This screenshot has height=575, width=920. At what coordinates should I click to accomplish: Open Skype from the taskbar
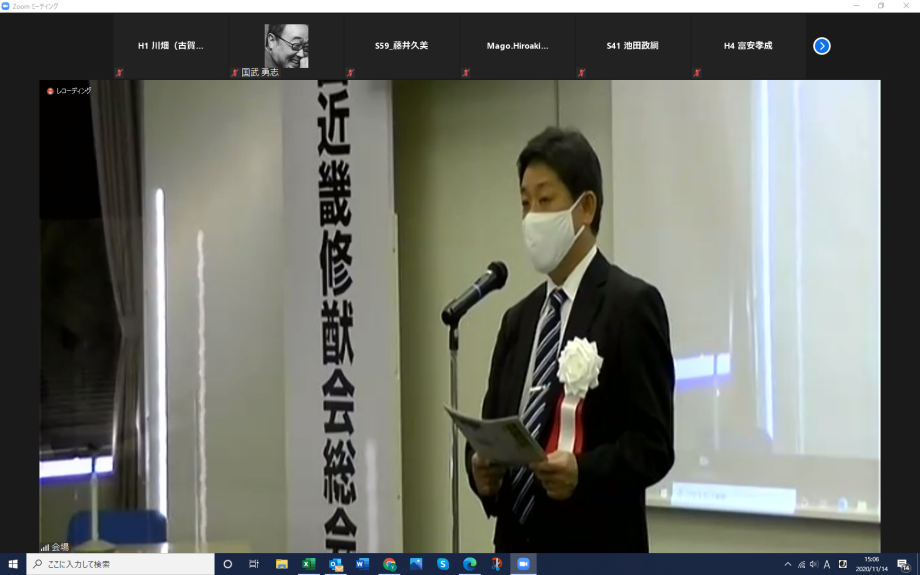click(443, 564)
